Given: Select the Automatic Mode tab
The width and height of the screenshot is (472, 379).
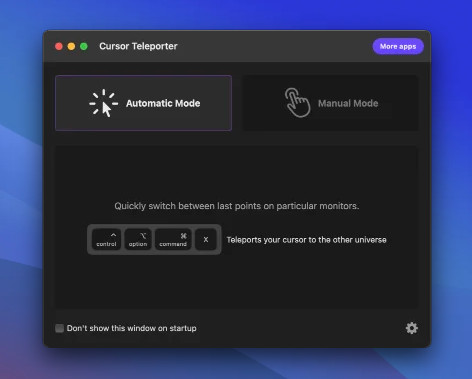Looking at the screenshot, I should click(x=143, y=103).
